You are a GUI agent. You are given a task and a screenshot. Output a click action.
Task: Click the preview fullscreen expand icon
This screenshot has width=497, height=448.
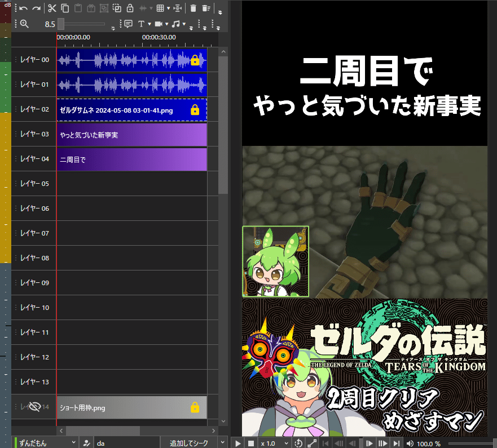coord(312,443)
